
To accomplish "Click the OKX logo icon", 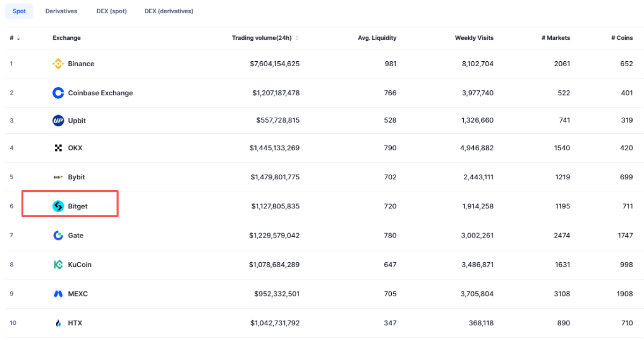I will pyautogui.click(x=58, y=148).
